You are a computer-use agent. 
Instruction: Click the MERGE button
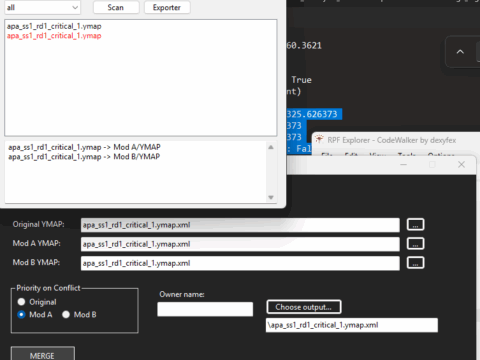[42, 354]
